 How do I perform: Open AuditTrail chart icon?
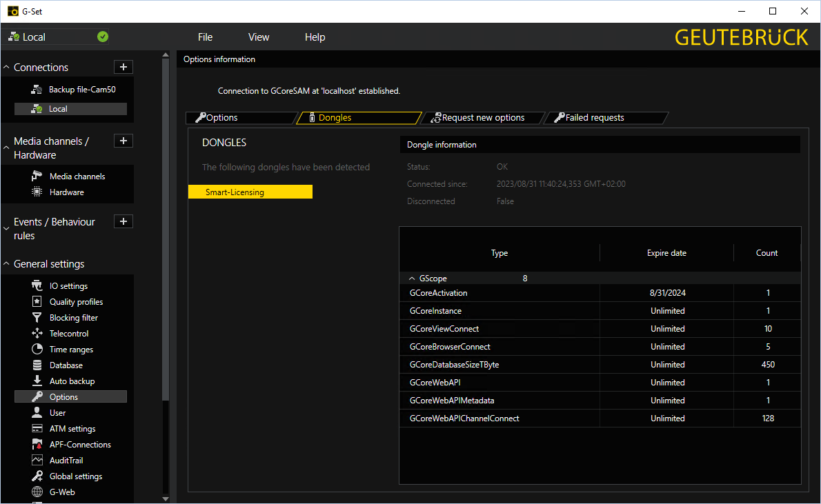(x=37, y=461)
